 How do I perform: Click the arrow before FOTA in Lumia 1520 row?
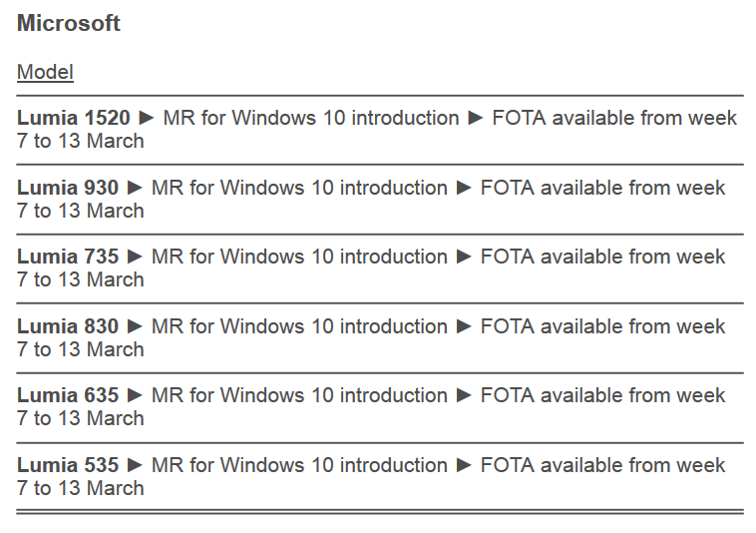tap(476, 118)
